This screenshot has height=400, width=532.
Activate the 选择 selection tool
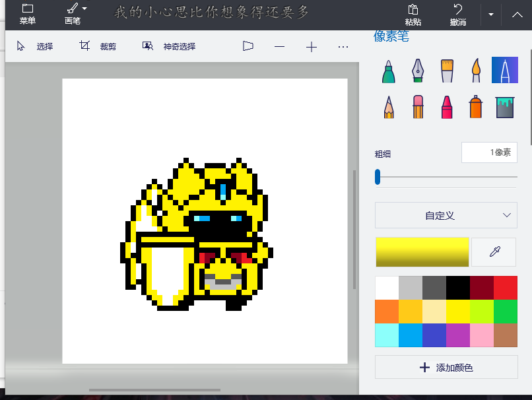35,46
